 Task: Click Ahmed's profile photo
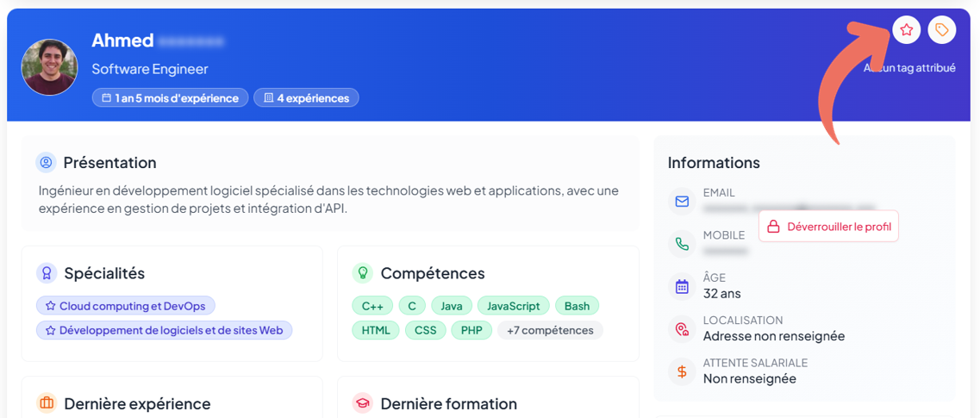pos(50,67)
